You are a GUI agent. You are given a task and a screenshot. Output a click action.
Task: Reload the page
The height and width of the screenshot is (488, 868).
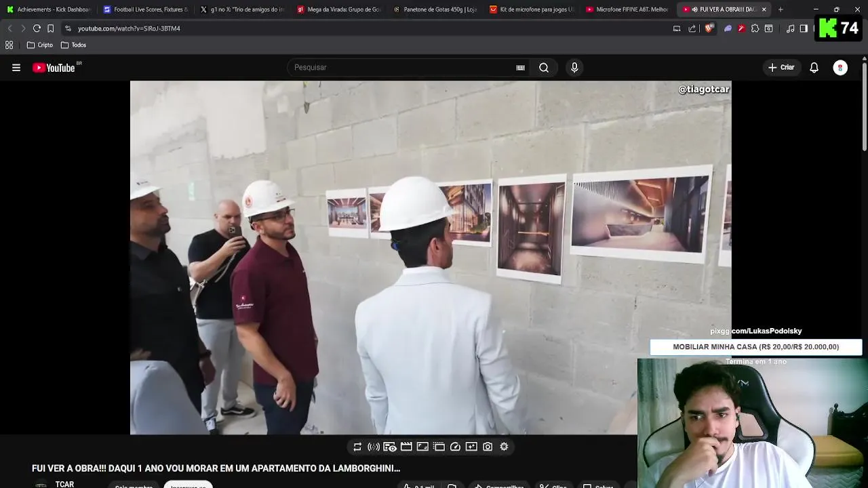point(37,28)
